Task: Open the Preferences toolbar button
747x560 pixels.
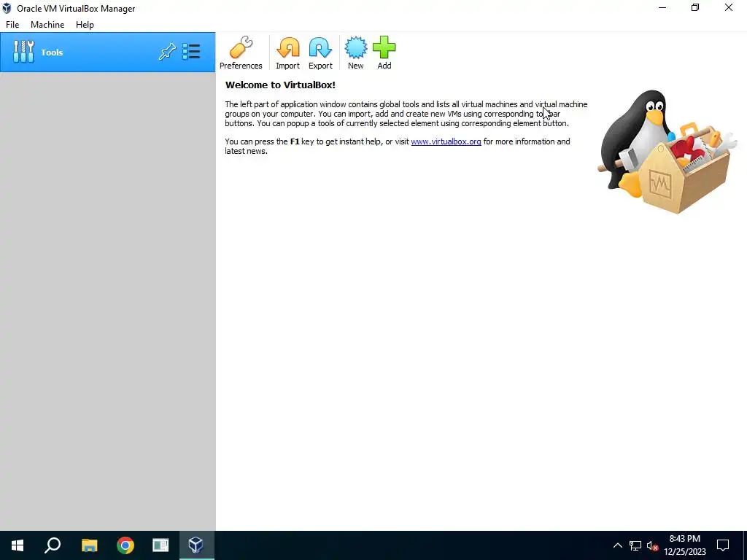Action: point(241,52)
